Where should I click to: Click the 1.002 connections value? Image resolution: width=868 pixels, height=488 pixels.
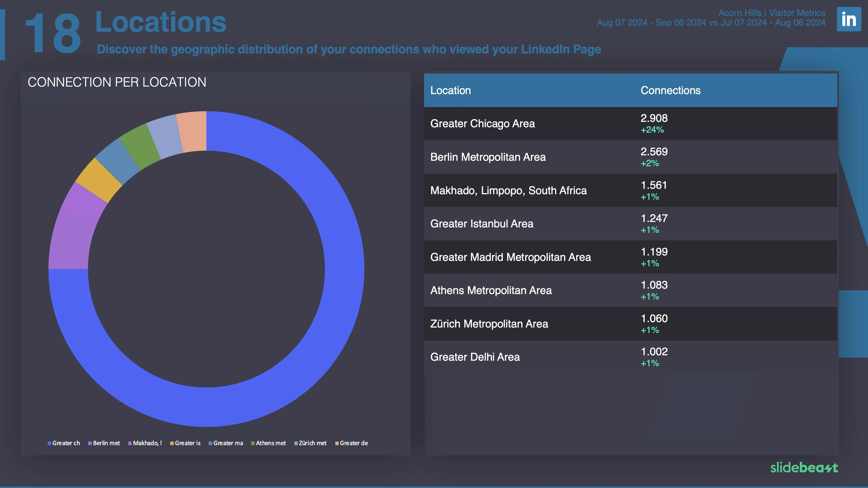[x=654, y=352]
